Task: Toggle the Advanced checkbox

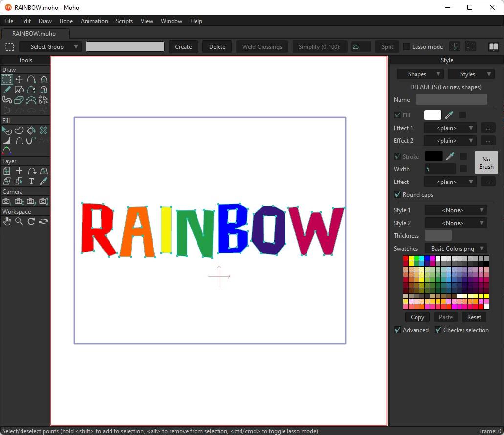Action: pos(397,330)
